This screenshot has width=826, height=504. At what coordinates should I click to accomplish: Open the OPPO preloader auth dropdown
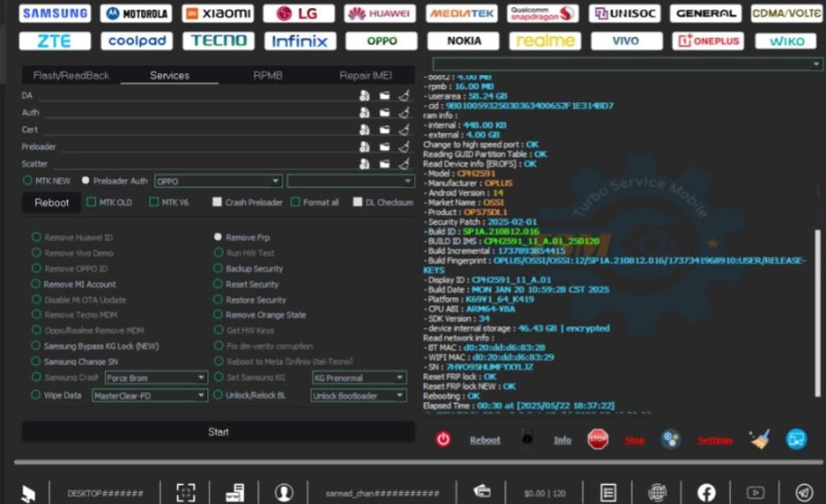click(x=218, y=181)
